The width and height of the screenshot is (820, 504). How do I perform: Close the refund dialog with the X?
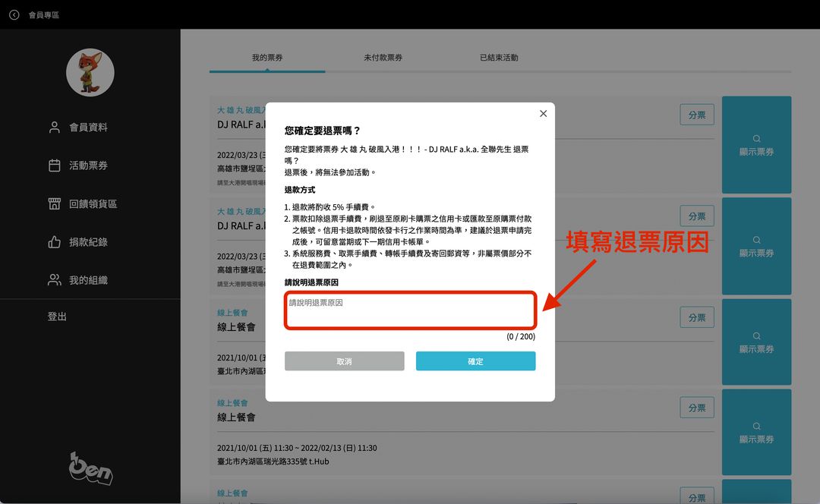tap(543, 114)
